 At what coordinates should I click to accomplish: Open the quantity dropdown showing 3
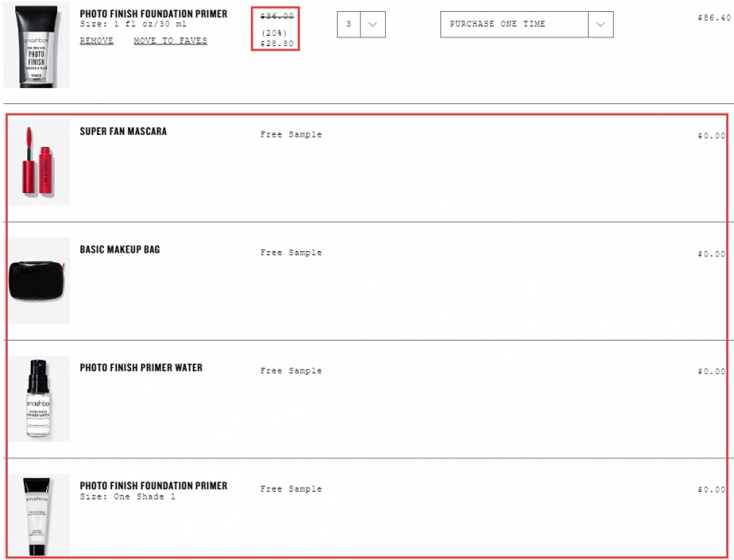361,25
